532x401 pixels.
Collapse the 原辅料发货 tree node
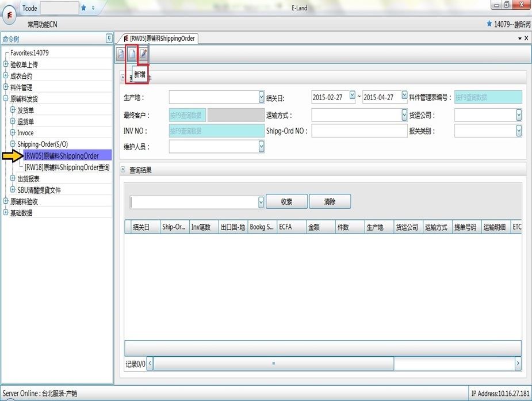click(6, 99)
